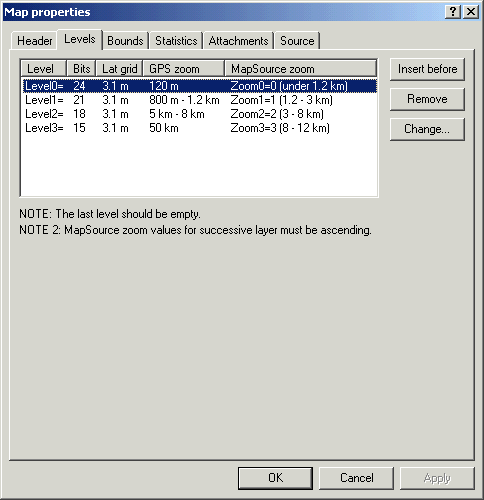Open the Statistics tab

click(176, 41)
